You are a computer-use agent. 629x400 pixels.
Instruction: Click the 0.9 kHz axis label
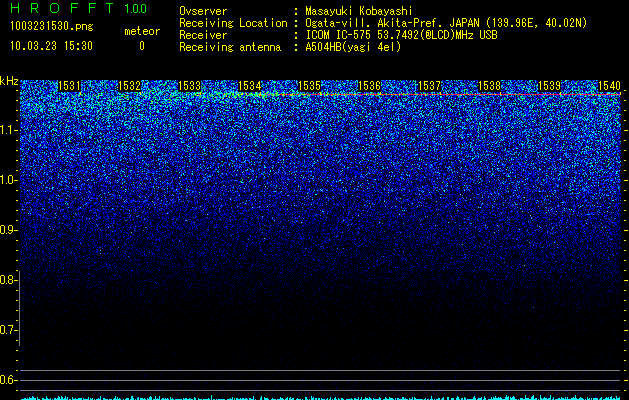point(8,230)
